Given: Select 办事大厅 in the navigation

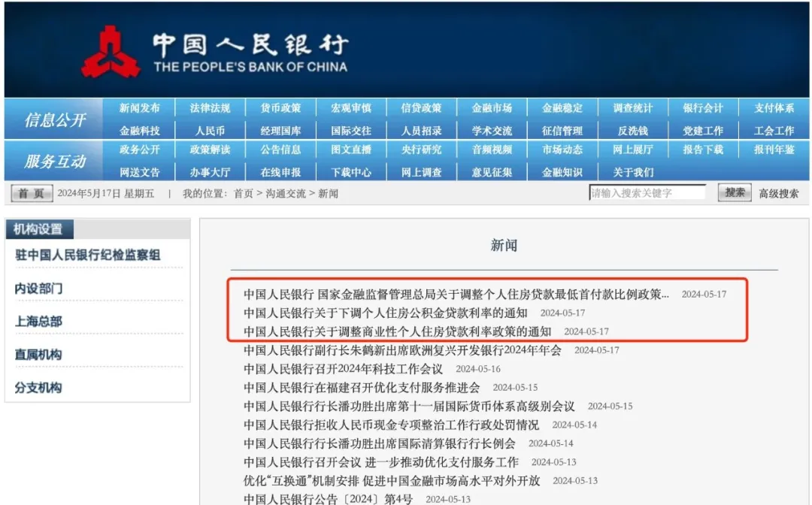Looking at the screenshot, I should 210,172.
